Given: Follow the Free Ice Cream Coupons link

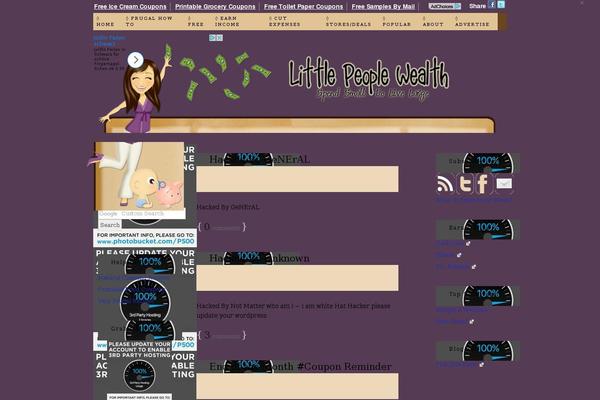Looking at the screenshot, I should 130,7.
